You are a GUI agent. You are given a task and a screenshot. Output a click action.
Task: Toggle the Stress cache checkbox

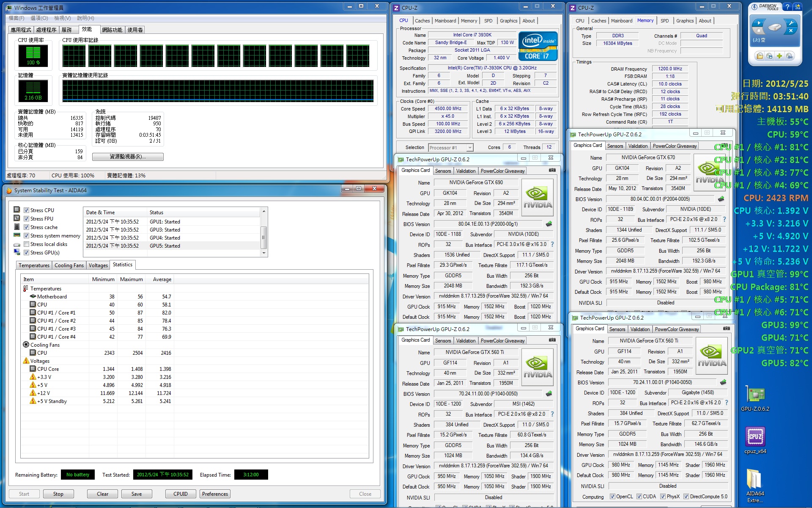pos(27,227)
